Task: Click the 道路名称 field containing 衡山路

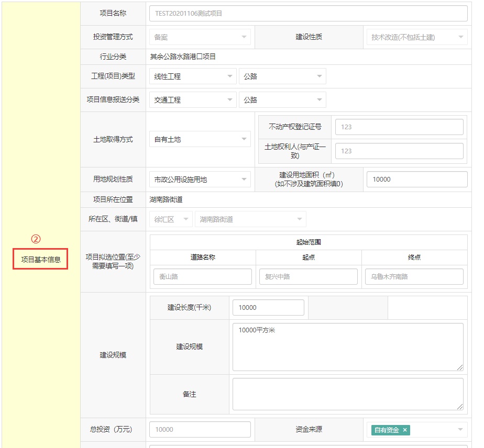Action: click(x=203, y=276)
